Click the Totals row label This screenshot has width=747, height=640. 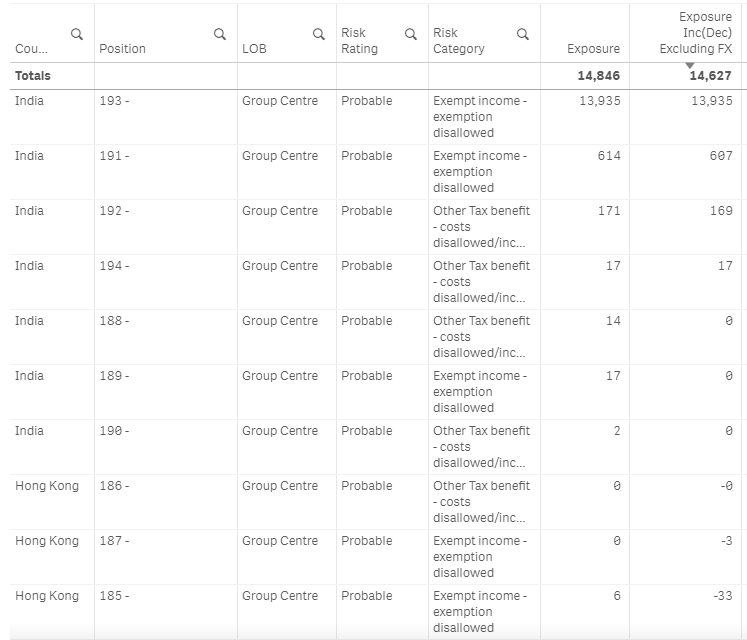(32, 76)
